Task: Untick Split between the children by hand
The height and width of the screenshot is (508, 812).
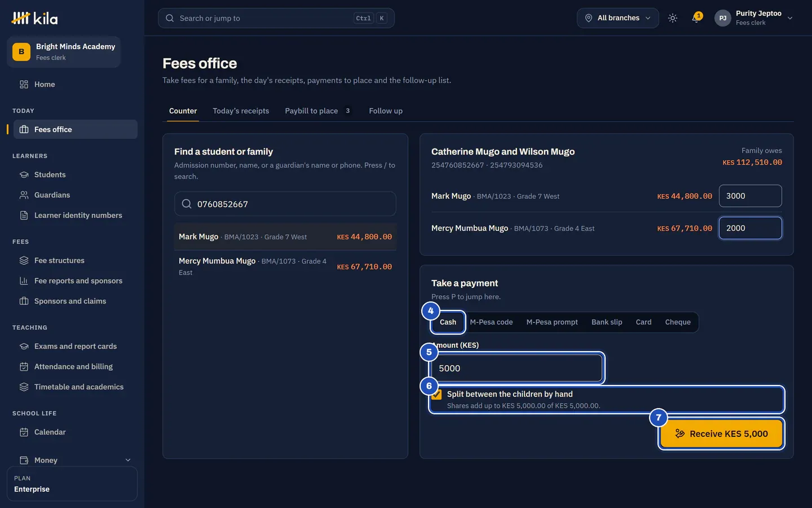Action: tap(436, 394)
